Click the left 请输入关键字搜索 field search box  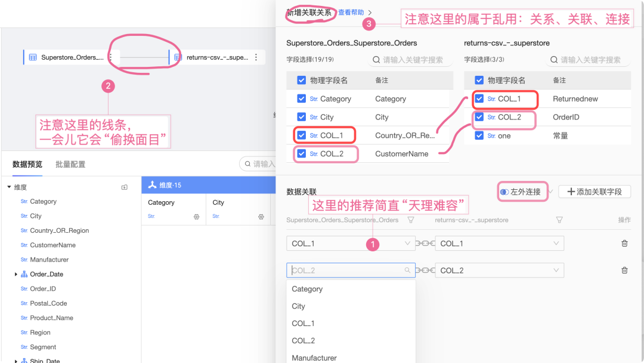410,60
